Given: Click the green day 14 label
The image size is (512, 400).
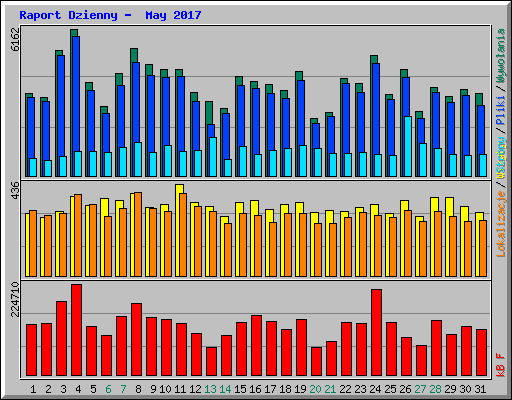Looking at the screenshot, I should tap(225, 389).
